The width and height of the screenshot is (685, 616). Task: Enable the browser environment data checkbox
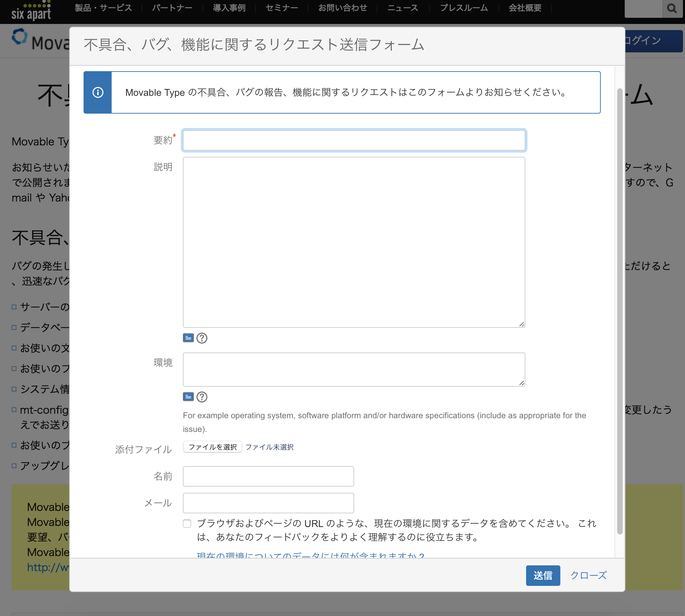coord(187,524)
